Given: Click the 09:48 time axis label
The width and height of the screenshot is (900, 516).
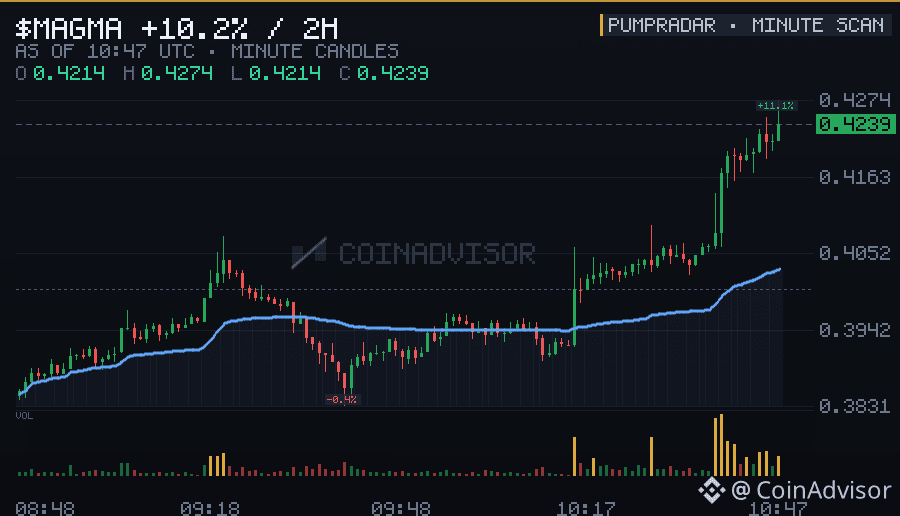Looking at the screenshot, I should 401,509.
